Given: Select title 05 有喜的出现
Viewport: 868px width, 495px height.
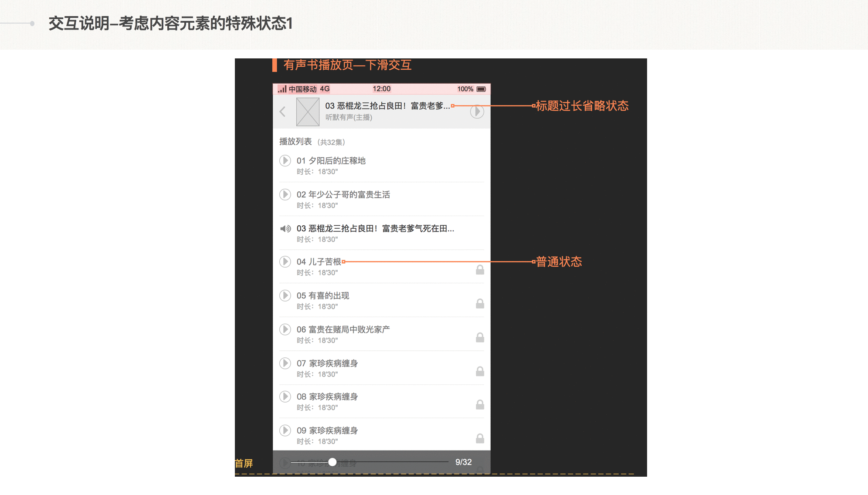Looking at the screenshot, I should 323,296.
